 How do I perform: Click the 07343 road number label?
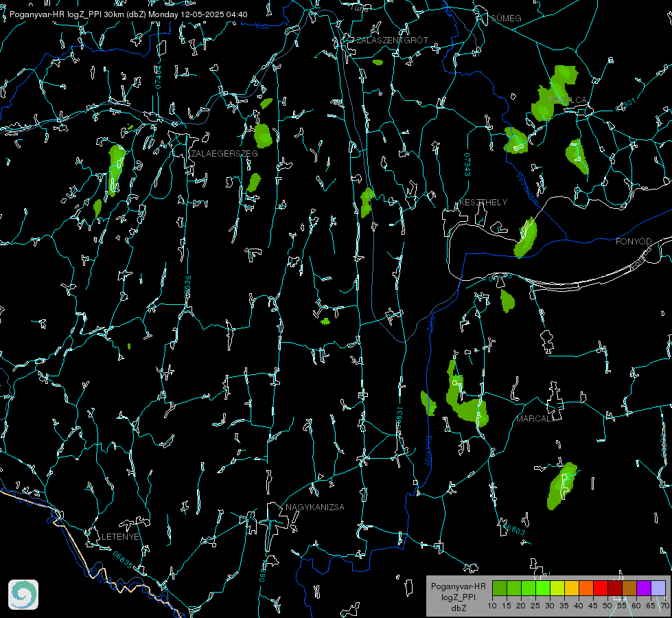click(x=467, y=164)
